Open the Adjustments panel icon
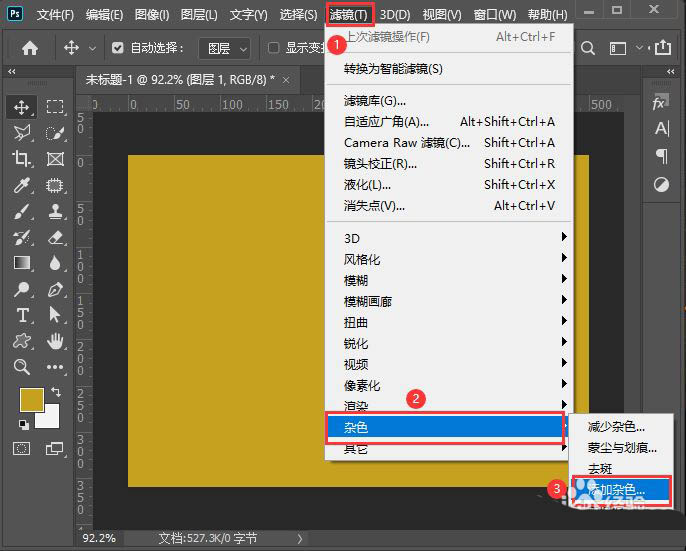The width and height of the screenshot is (686, 551). click(x=662, y=184)
